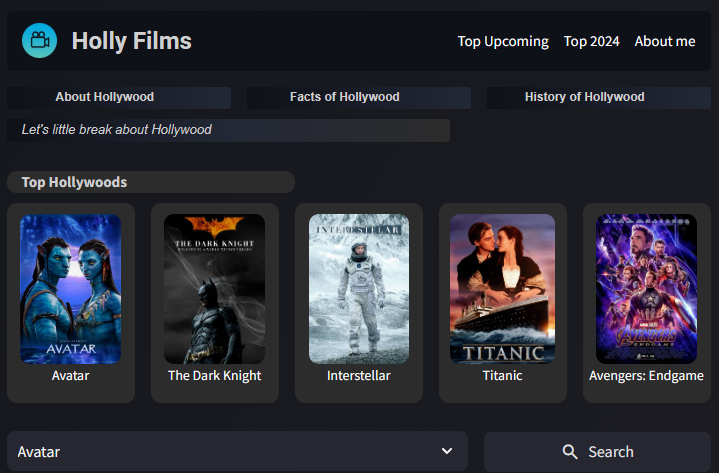The height and width of the screenshot is (473, 719).
Task: Expand the Facts of Hollywood section
Action: (358, 97)
